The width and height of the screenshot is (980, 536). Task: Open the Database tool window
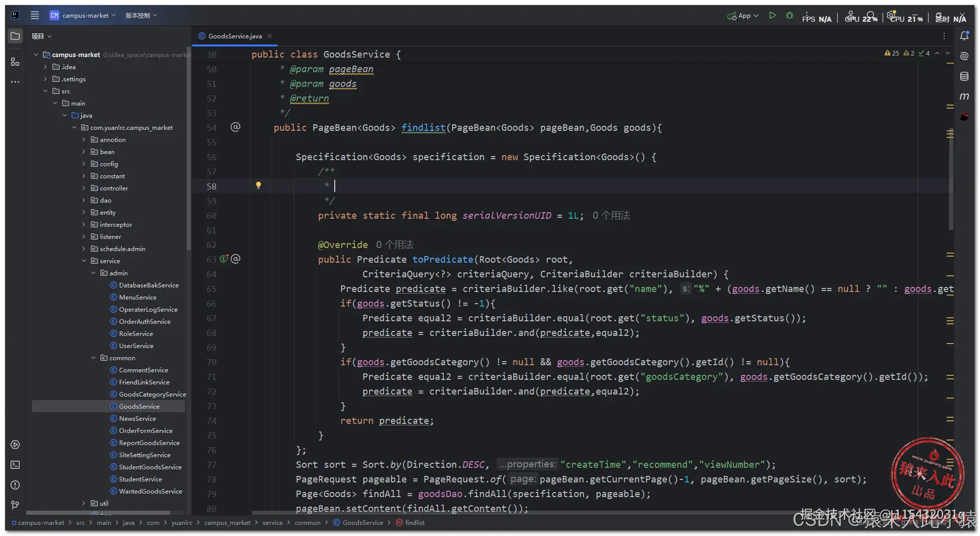(964, 76)
